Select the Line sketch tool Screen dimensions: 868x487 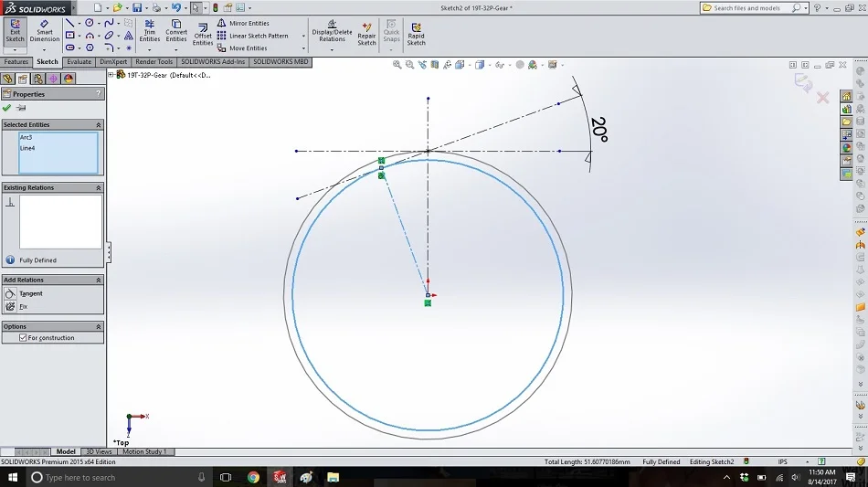(69, 23)
